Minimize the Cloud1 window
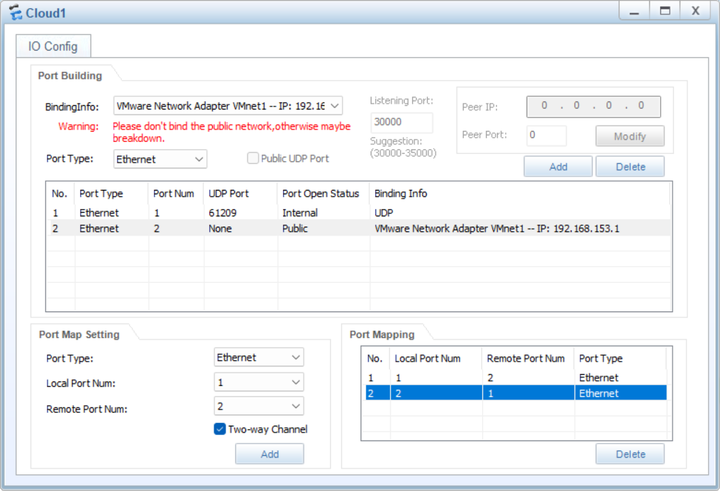720x491 pixels. pyautogui.click(x=632, y=10)
